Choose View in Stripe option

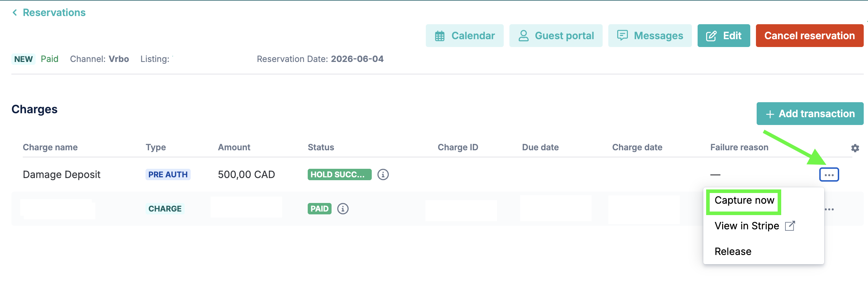[747, 226]
